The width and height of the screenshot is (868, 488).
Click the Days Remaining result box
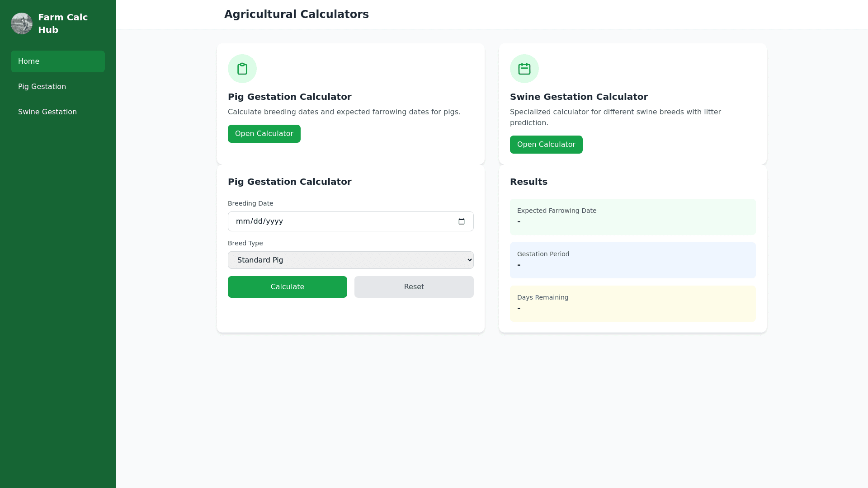coord(632,304)
